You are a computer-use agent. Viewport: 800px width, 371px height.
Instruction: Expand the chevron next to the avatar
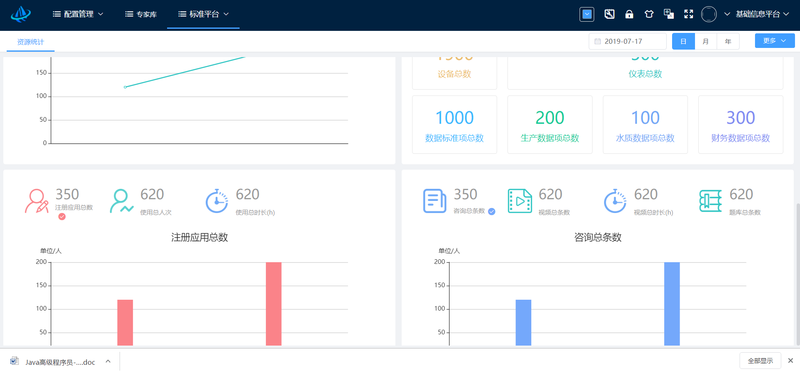tap(727, 14)
